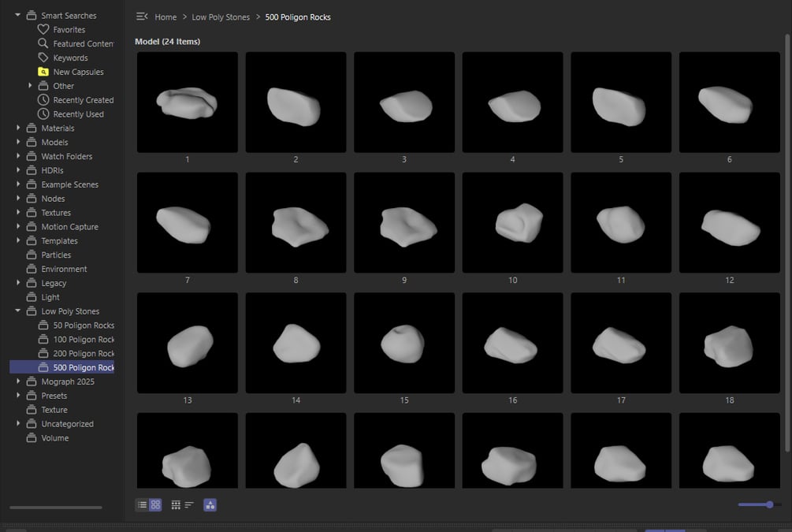
Task: Select Featured Content magnifier icon
Action: click(43, 43)
